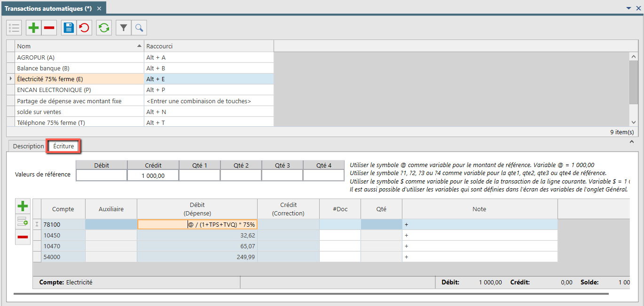Delete transaction using red minus in top toolbar
This screenshot has width=644, height=306.
(x=49, y=28)
